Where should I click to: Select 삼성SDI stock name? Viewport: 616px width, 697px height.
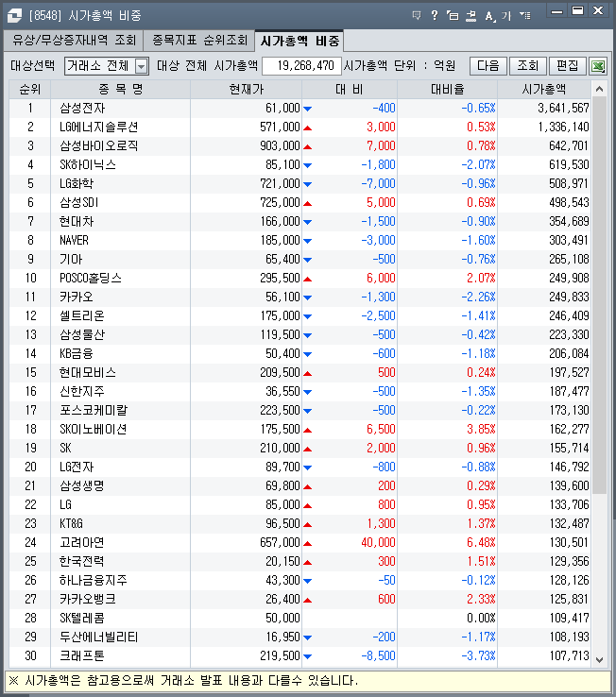click(78, 203)
